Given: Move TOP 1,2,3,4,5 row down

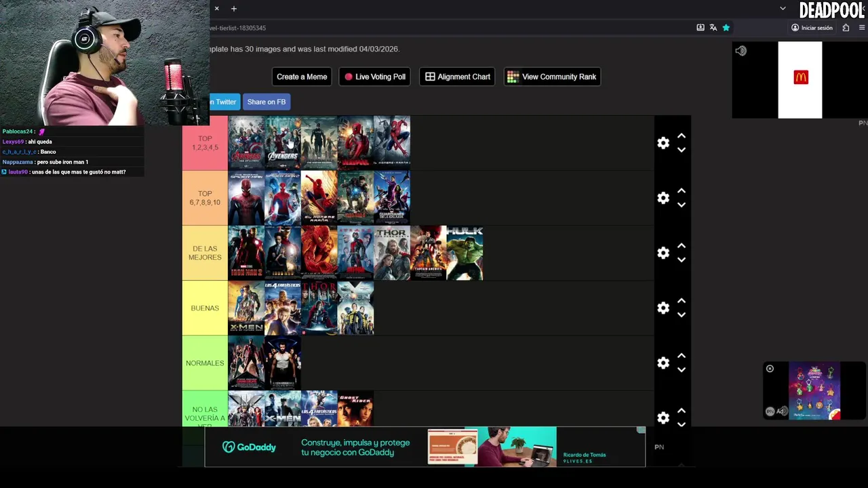Looking at the screenshot, I should click(x=682, y=150).
